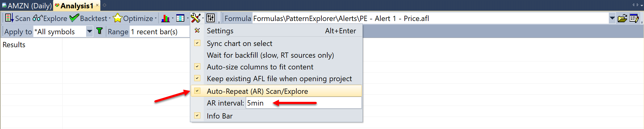
Task: Click the Explore binoculars button
Action: pos(50,19)
